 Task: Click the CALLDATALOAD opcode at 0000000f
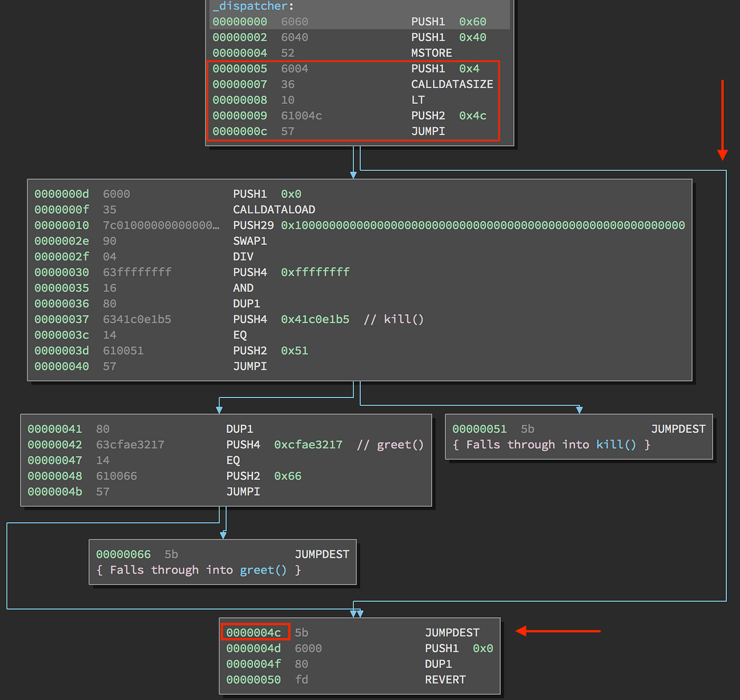pyautogui.click(x=274, y=209)
